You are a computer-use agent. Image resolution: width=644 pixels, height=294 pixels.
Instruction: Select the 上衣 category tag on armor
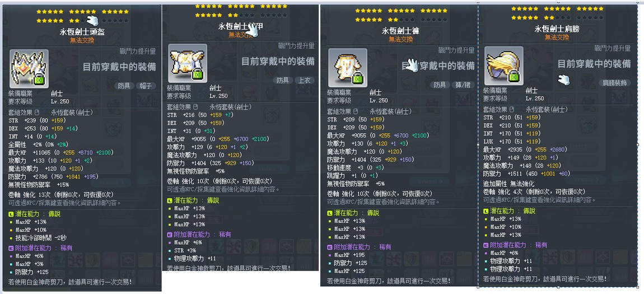pyautogui.click(x=304, y=81)
